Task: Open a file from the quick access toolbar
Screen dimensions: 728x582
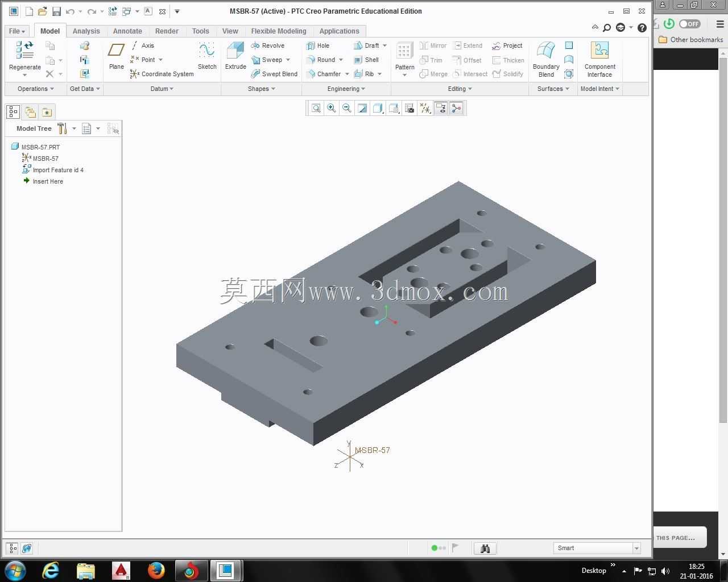Action: click(42, 11)
